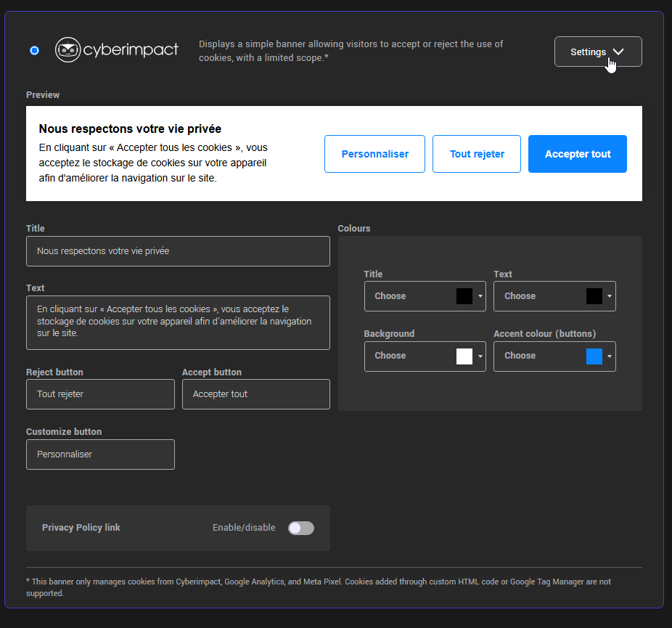Enable the Privacy Policy link toggle
The height and width of the screenshot is (628, 672).
pos(300,528)
